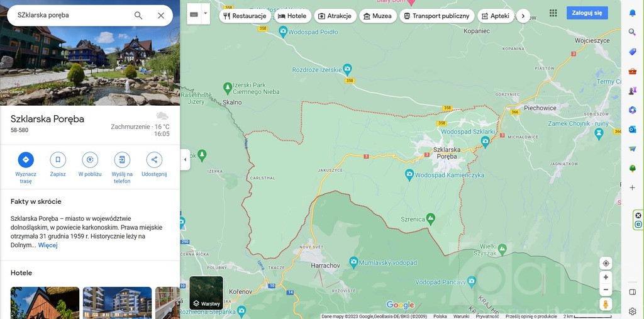Screen dimensions: 644x319
Task: Open the Warunki terms link
Action: pyautogui.click(x=461, y=316)
